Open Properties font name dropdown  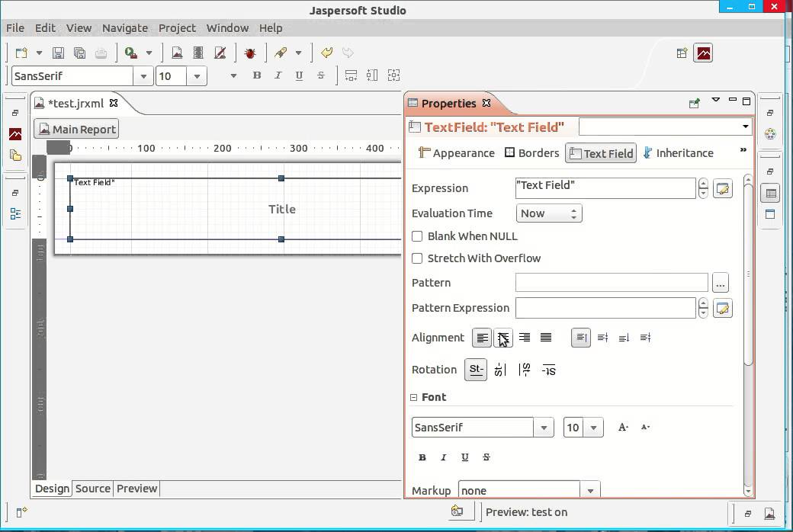544,428
